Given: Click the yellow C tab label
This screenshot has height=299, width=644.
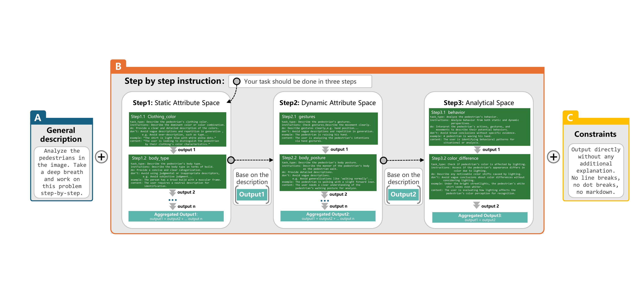Looking at the screenshot, I should (x=570, y=117).
